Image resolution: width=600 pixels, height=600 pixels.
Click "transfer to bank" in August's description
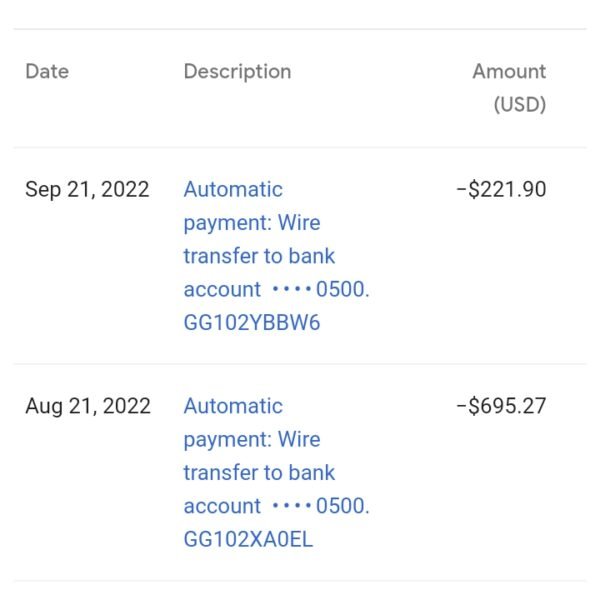click(x=259, y=473)
